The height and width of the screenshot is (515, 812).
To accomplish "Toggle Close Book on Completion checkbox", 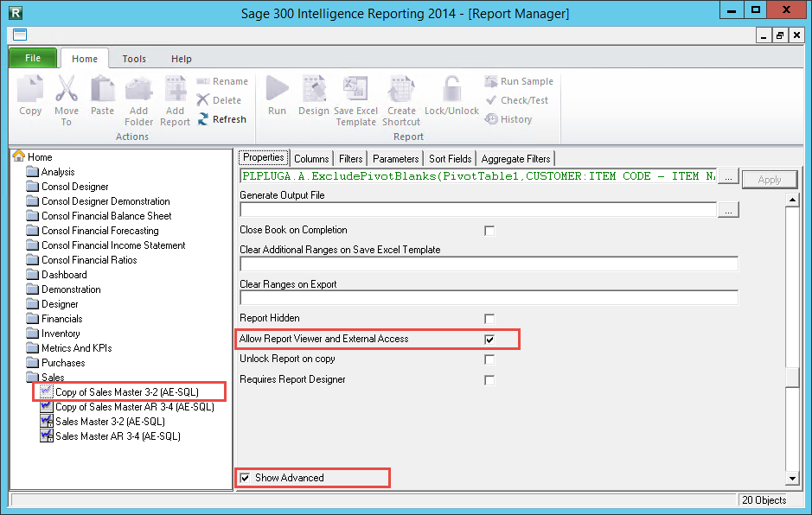I will click(x=489, y=231).
